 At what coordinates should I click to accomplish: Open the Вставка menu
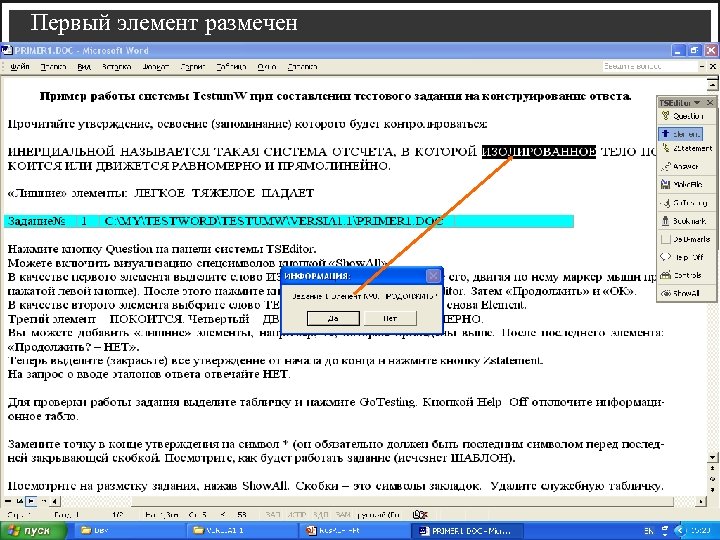tap(117, 67)
